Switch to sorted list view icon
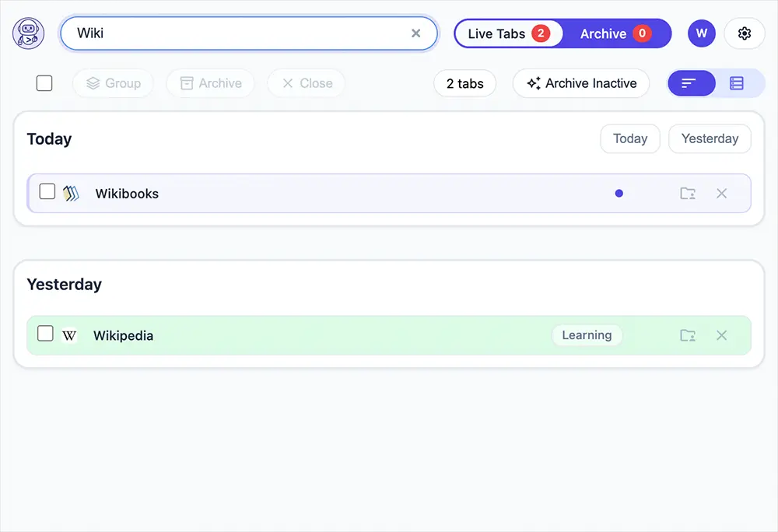 point(691,83)
